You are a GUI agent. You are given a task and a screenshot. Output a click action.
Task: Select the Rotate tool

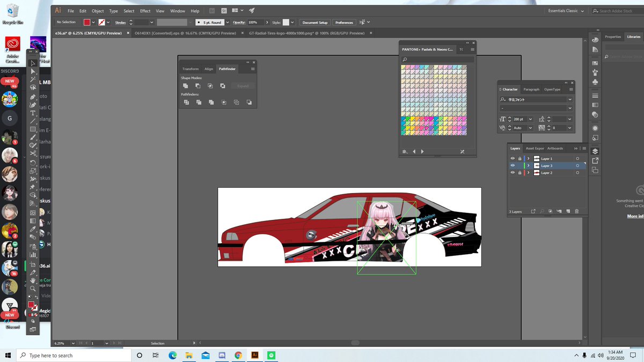point(33,162)
